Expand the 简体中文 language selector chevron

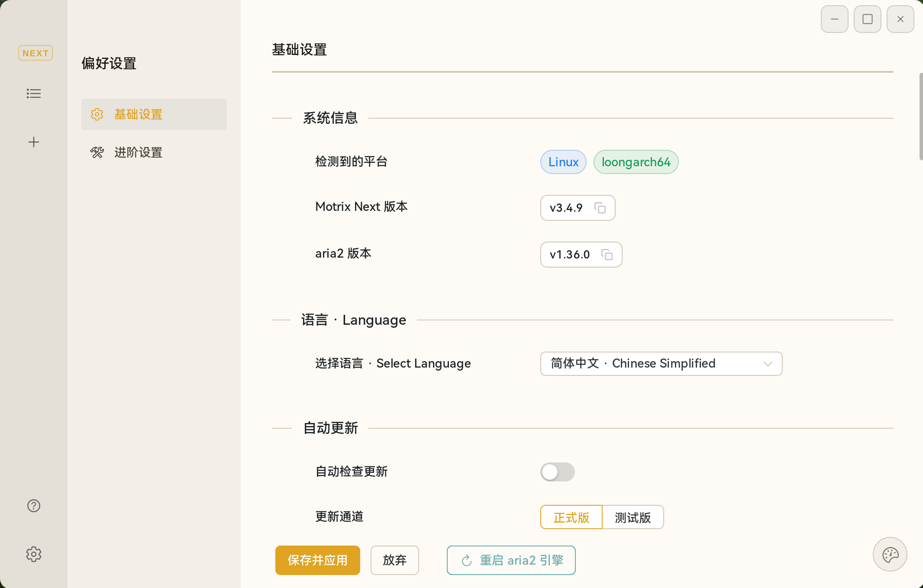click(768, 364)
